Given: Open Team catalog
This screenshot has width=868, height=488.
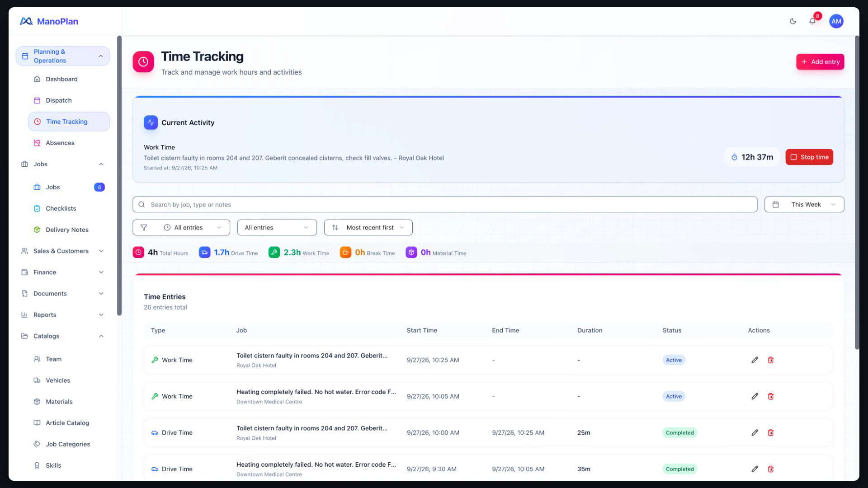Looking at the screenshot, I should (x=69, y=359).
